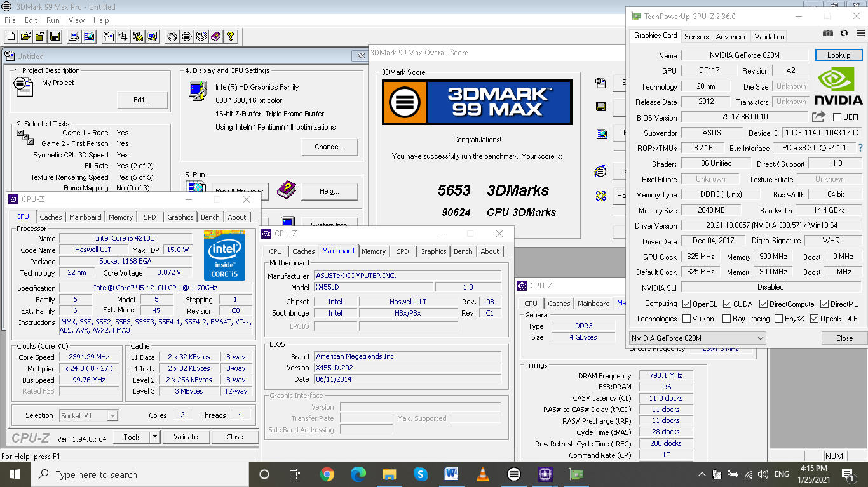Click the magnifier result browser toolbar icon

[90, 37]
